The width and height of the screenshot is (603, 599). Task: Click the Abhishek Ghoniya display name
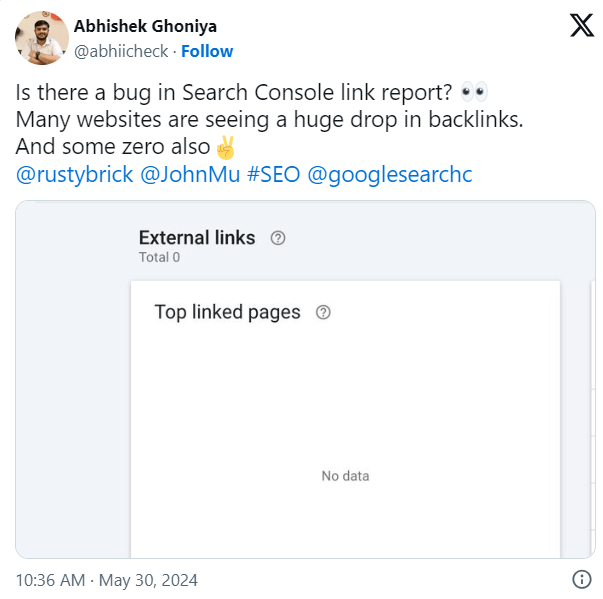(145, 26)
